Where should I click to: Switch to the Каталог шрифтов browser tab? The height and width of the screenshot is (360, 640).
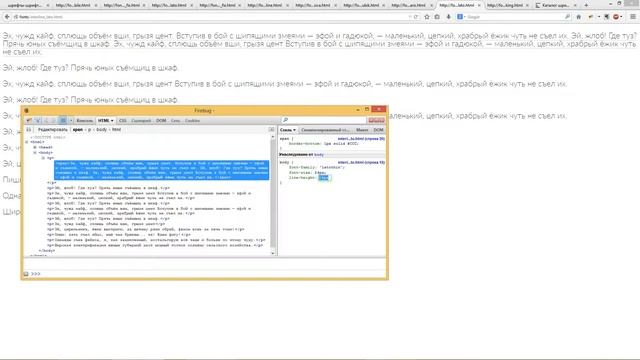[x=555, y=5]
